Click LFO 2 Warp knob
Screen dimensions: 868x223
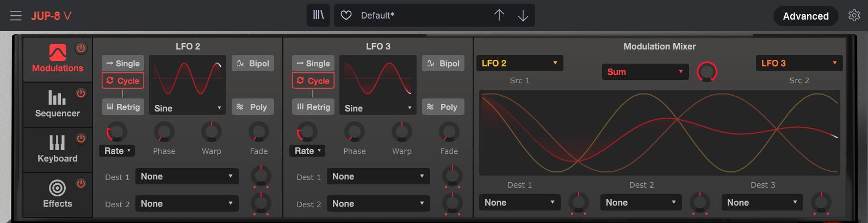click(x=211, y=132)
